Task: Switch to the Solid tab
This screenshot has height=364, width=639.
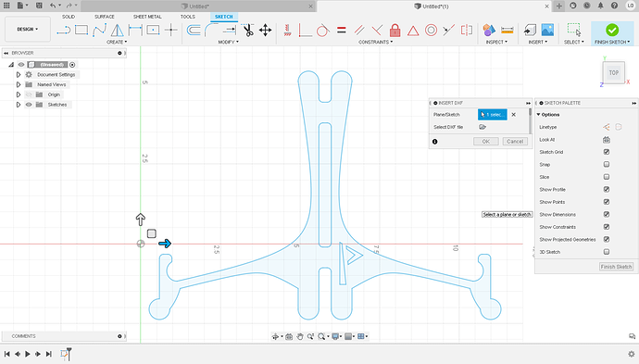Action: coord(69,17)
